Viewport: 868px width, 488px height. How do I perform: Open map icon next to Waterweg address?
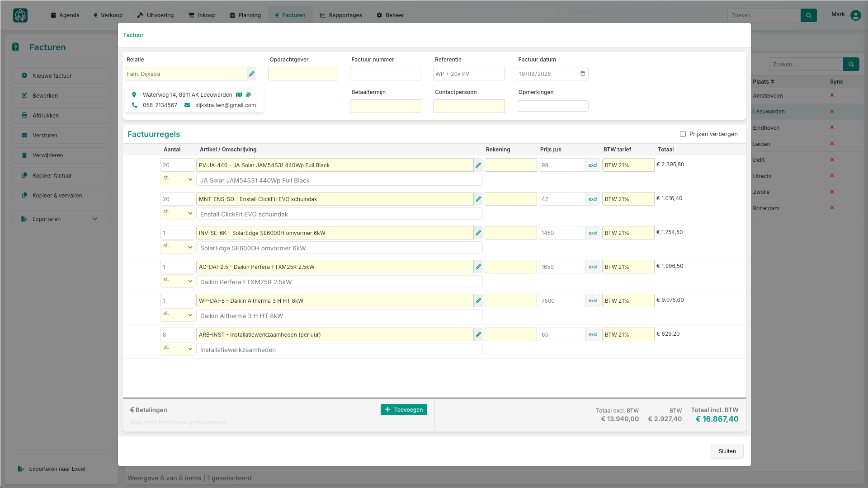point(239,95)
